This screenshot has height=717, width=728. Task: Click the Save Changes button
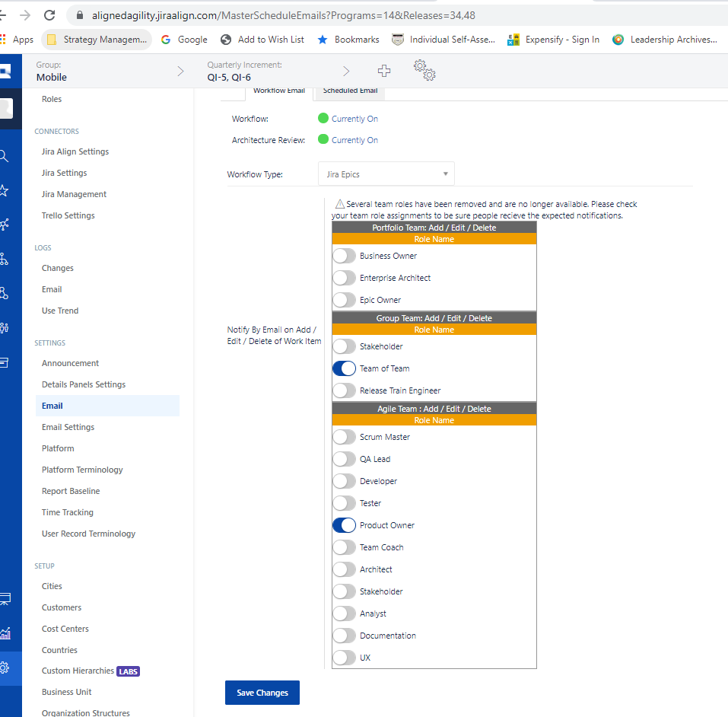click(x=262, y=693)
